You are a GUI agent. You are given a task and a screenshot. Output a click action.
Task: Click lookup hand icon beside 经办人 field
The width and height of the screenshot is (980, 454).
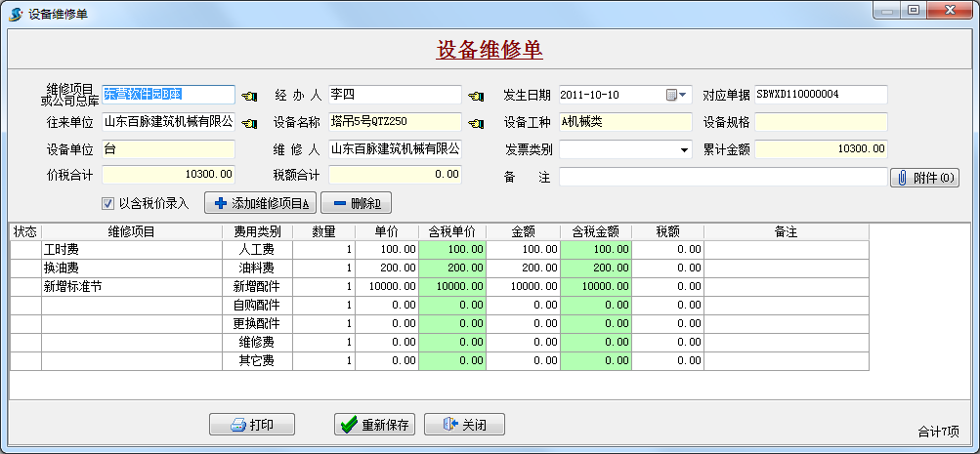476,96
